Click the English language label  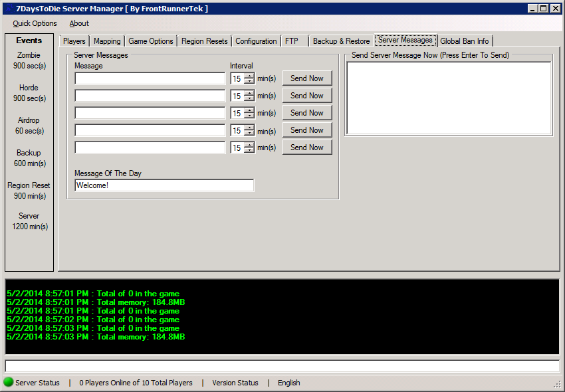tap(289, 383)
